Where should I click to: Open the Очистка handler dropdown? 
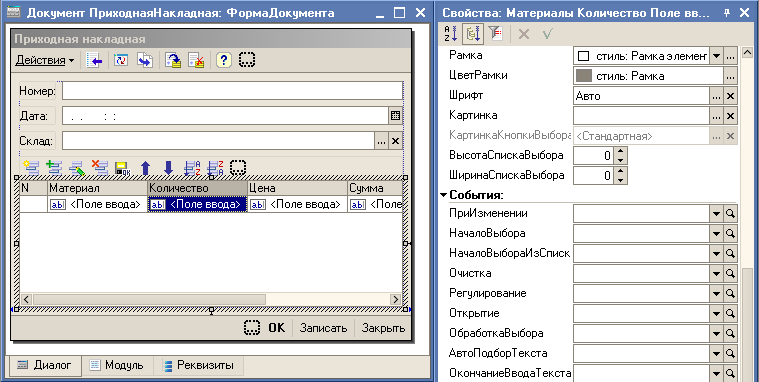716,274
